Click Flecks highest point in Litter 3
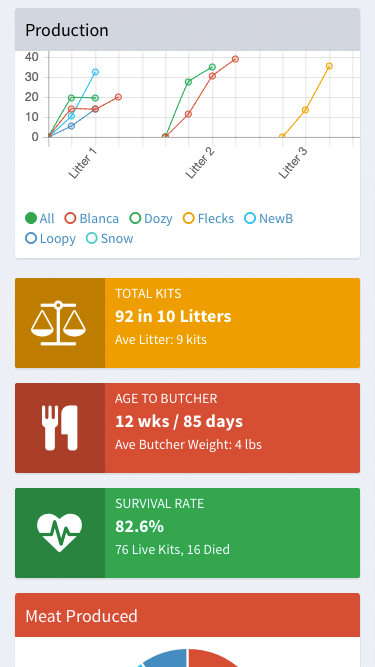Viewport: 375px width, 667px height. [330, 66]
